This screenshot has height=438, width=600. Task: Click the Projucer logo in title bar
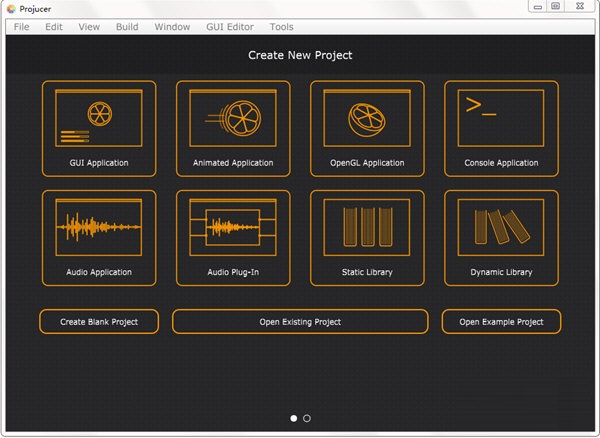click(11, 9)
